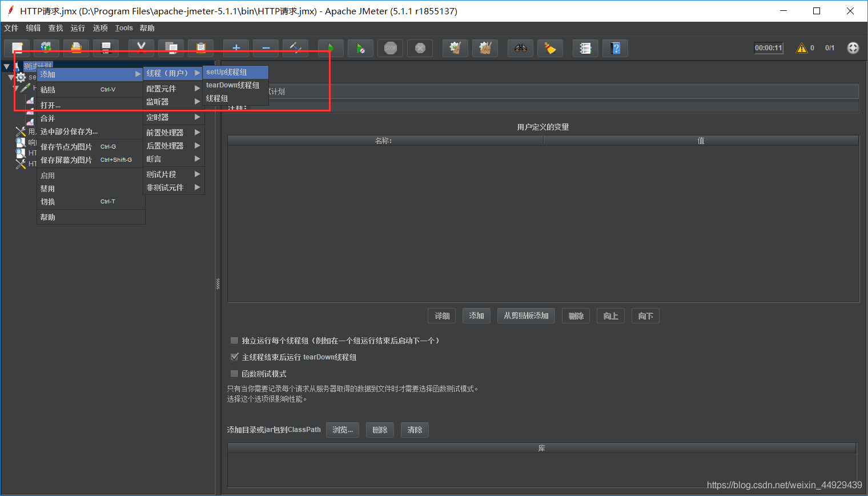The width and height of the screenshot is (868, 496).
Task: Start the test with the green arrow
Action: 331,48
